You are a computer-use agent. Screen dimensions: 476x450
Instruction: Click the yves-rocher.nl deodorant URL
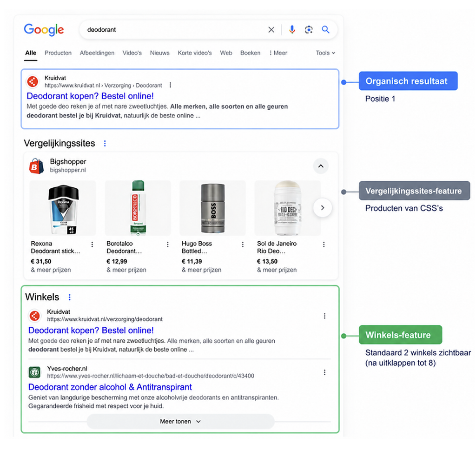tap(151, 376)
